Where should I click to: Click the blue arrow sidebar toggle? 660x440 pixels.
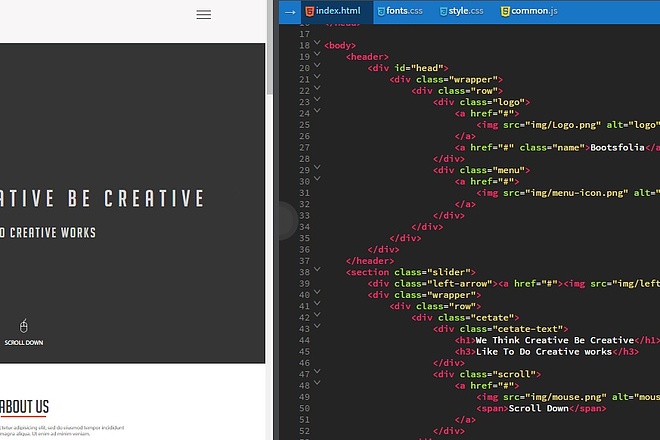coord(289,11)
